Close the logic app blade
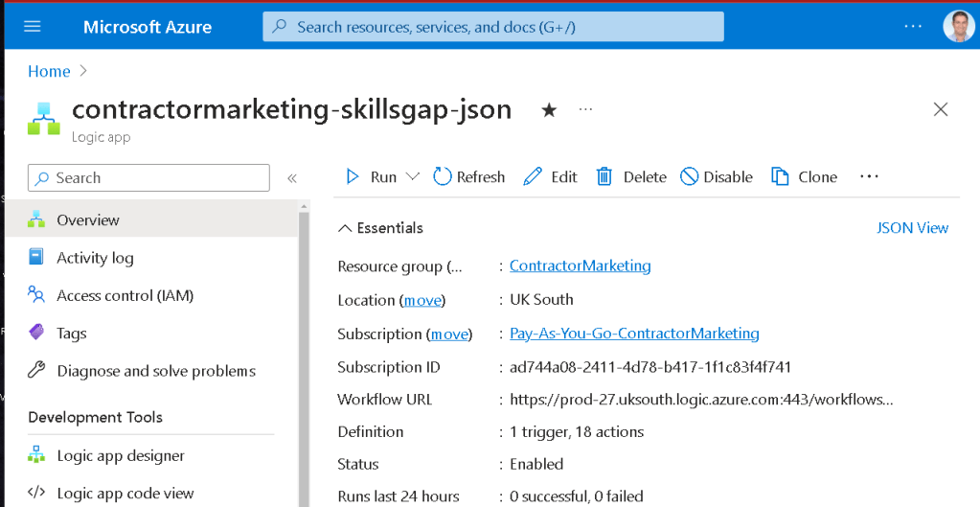The width and height of the screenshot is (980, 507). 940,109
